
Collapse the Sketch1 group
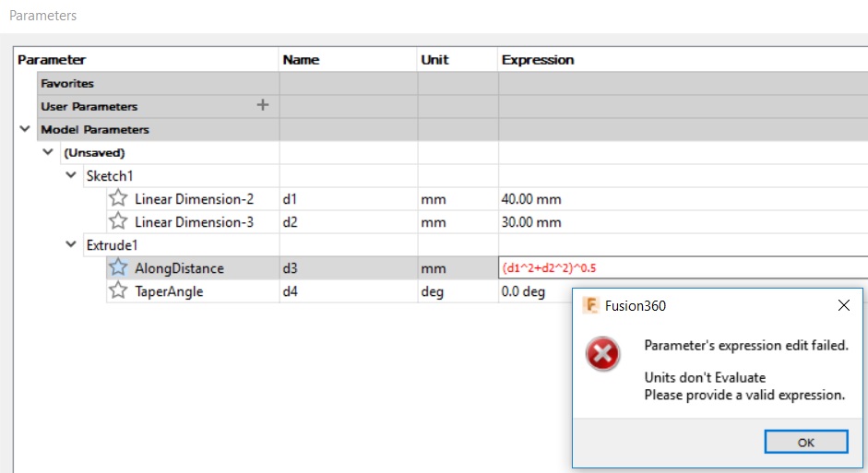tap(71, 175)
